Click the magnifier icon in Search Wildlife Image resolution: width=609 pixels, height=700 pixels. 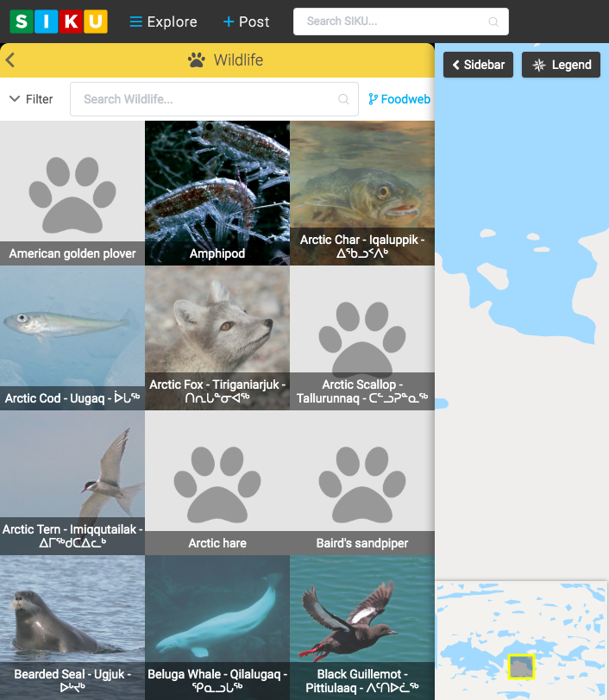tap(343, 99)
